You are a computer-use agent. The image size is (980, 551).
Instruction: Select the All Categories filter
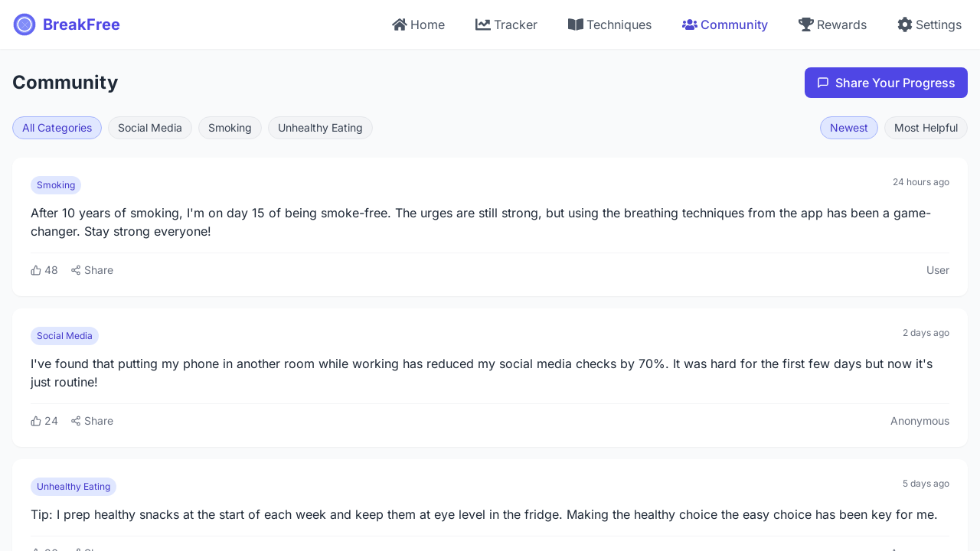click(57, 128)
